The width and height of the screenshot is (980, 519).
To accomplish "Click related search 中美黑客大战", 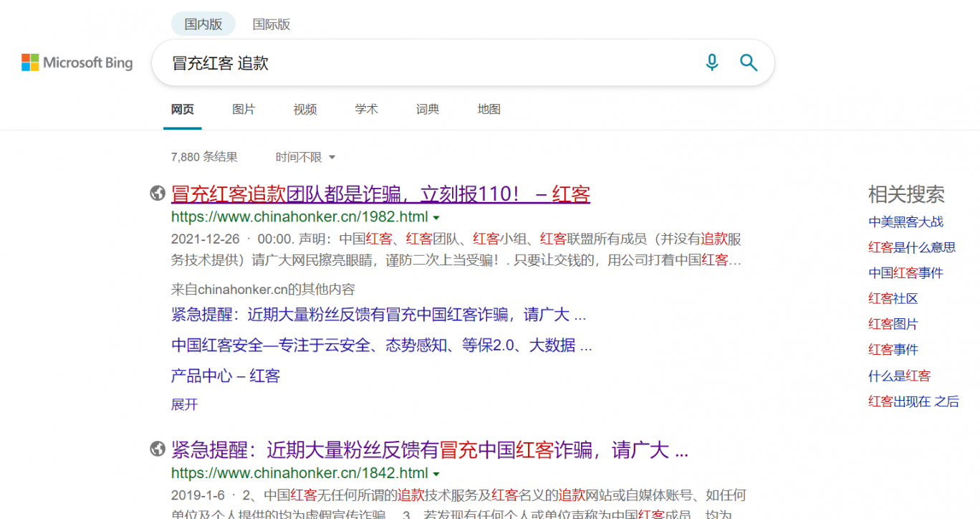I will [x=906, y=222].
